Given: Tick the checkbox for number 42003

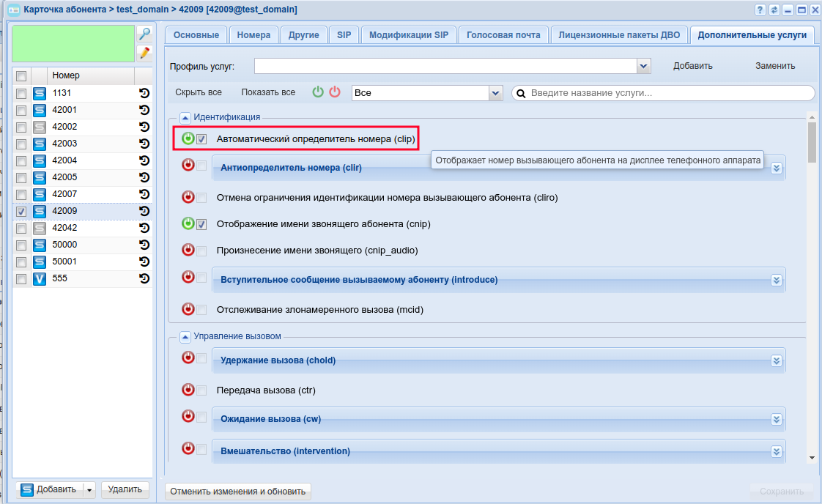Looking at the screenshot, I should pos(21,144).
